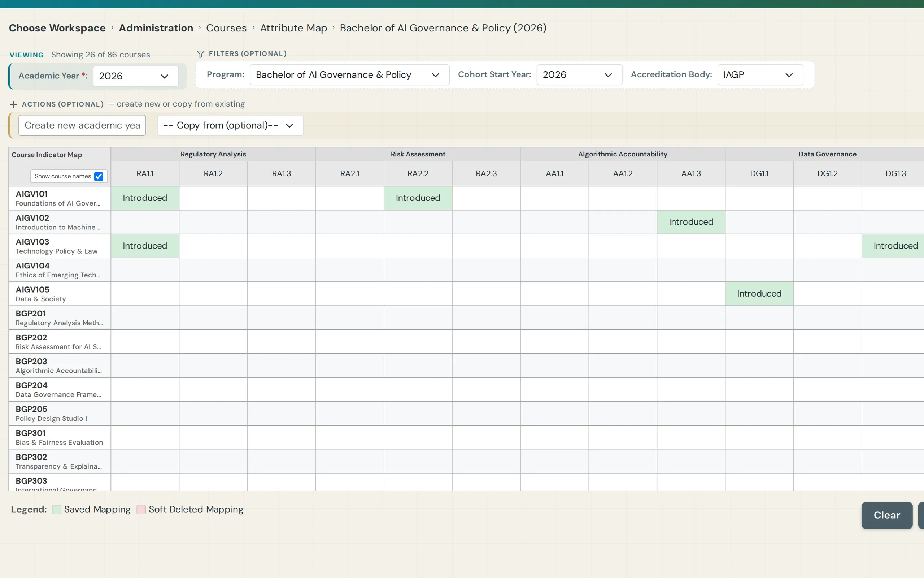Select the BGP202 course row

tap(60, 342)
